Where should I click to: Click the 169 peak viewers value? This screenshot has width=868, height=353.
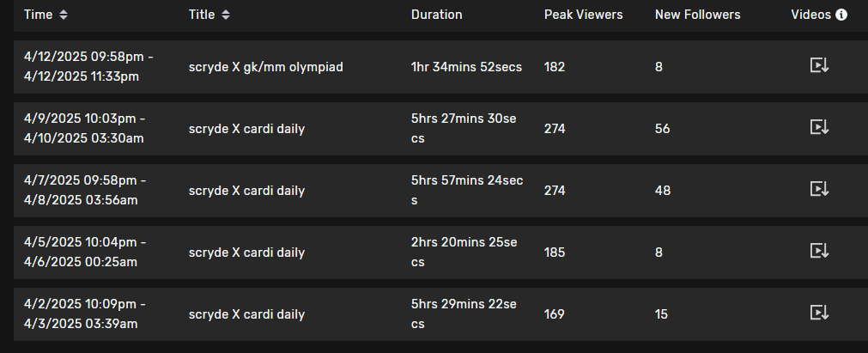click(x=555, y=314)
